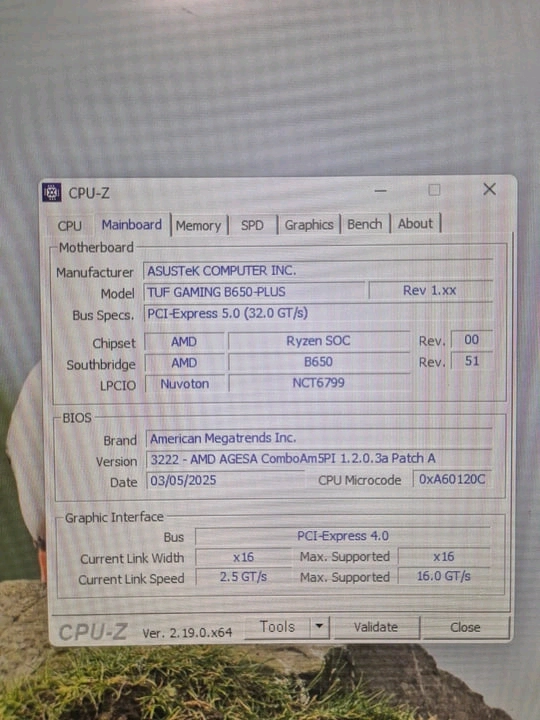540x720 pixels.
Task: Click the B650 southbridge value
Action: [318, 362]
